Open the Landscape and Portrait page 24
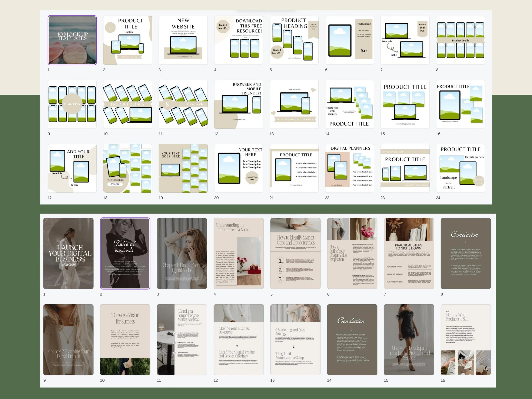This screenshot has height=399, width=532. click(460, 168)
